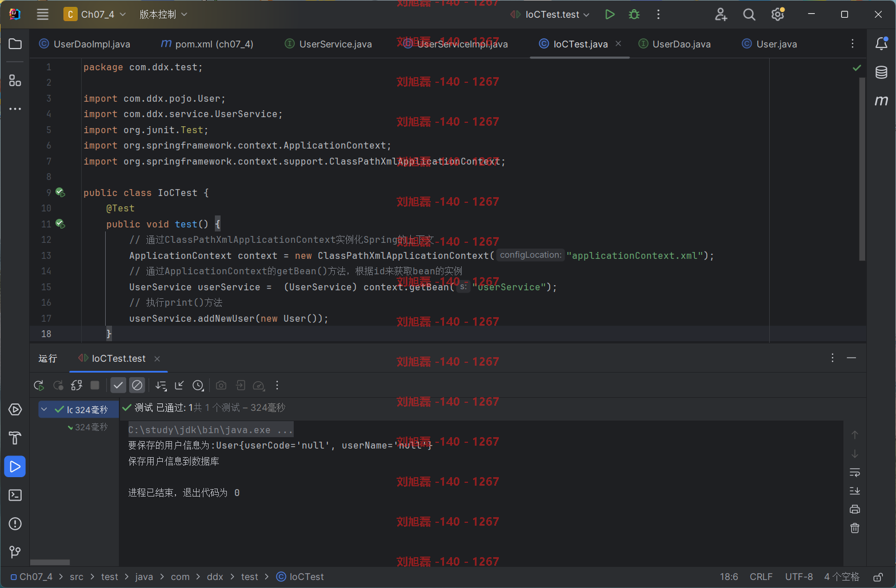The image size is (896, 588).
Task: Collapse the IoCTest node in test tree
Action: (44, 409)
